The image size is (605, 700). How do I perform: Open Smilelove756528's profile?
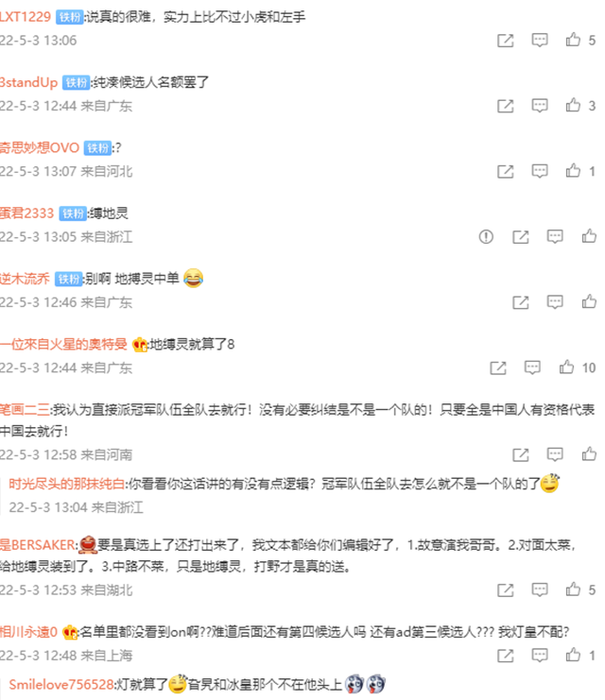tap(61, 684)
